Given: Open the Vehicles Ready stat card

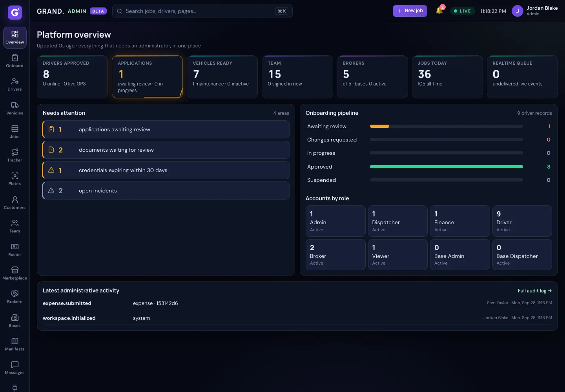Looking at the screenshot, I should point(222,77).
